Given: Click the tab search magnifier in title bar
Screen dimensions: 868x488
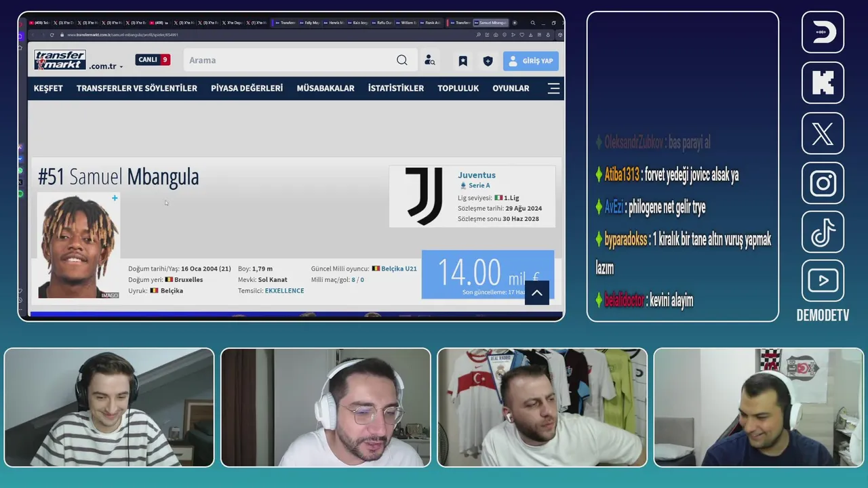Looking at the screenshot, I should click(533, 22).
